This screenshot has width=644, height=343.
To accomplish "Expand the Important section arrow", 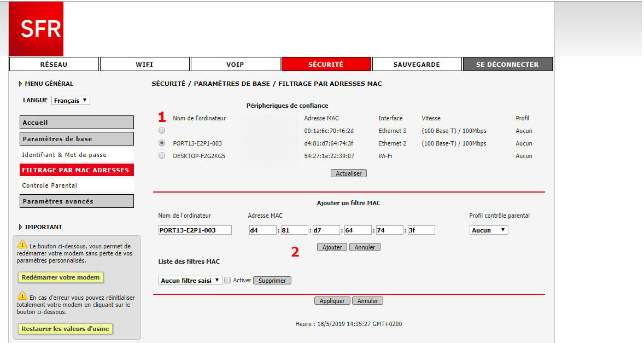I will pos(21,227).
